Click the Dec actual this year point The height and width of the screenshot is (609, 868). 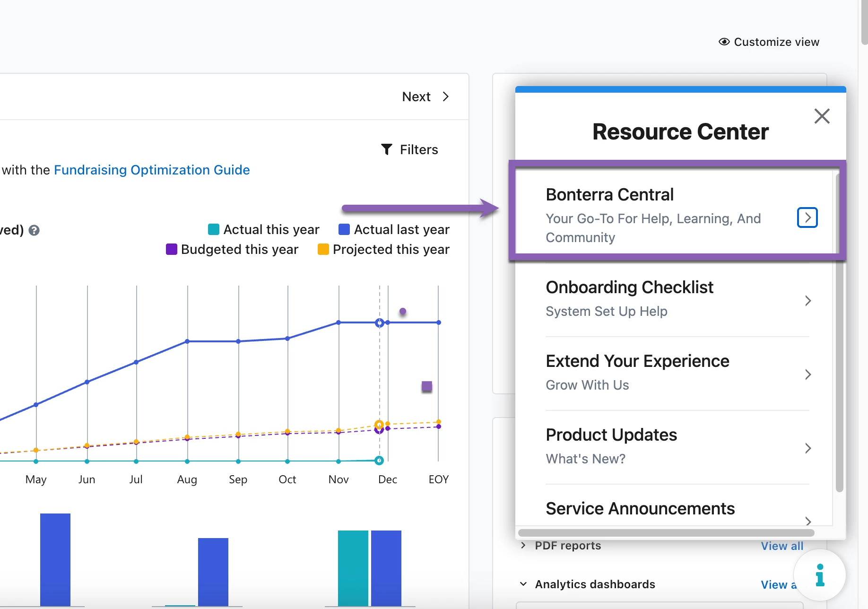pyautogui.click(x=379, y=460)
